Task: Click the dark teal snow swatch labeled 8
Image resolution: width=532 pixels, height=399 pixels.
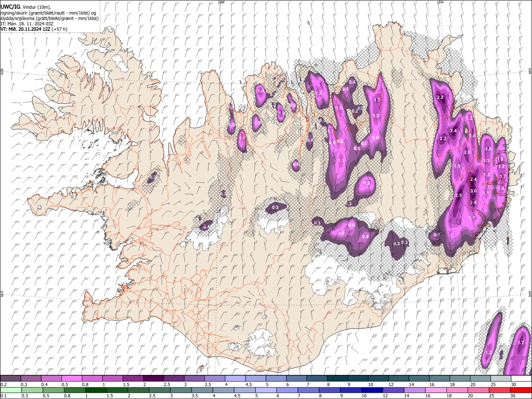Action: pos(337,378)
